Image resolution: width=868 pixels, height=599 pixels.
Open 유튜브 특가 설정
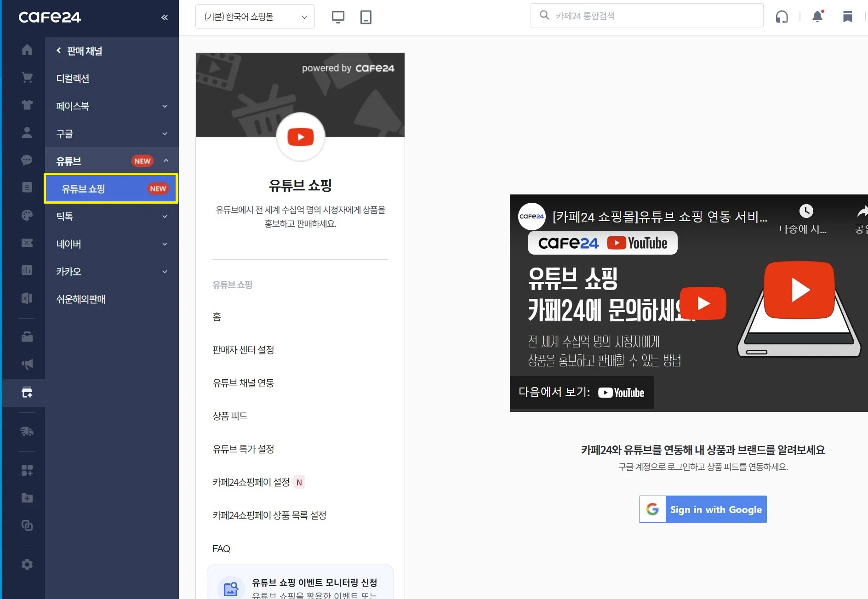243,449
